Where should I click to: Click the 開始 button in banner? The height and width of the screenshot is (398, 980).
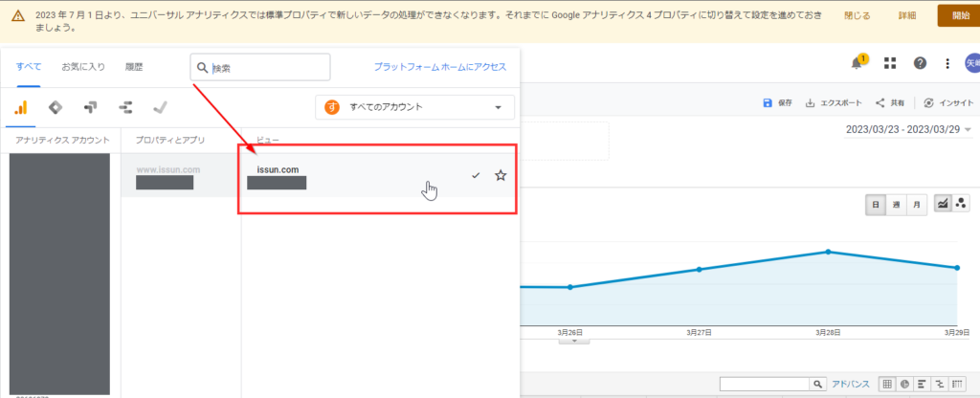(961, 15)
